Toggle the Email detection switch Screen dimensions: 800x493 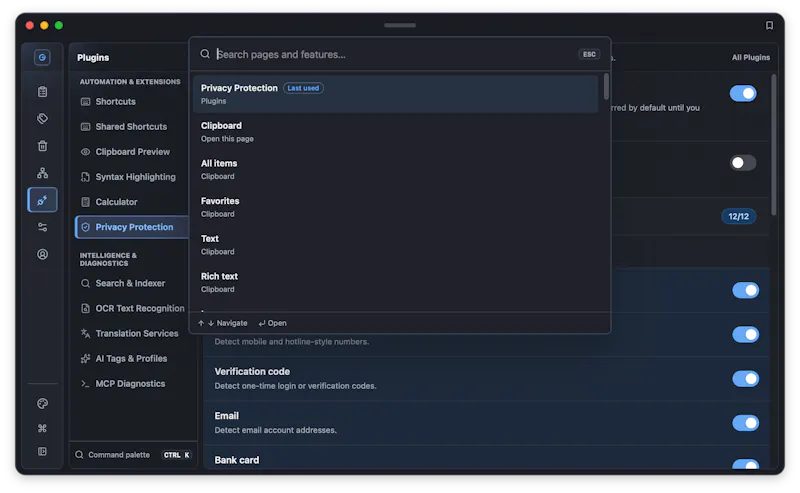pyautogui.click(x=745, y=423)
